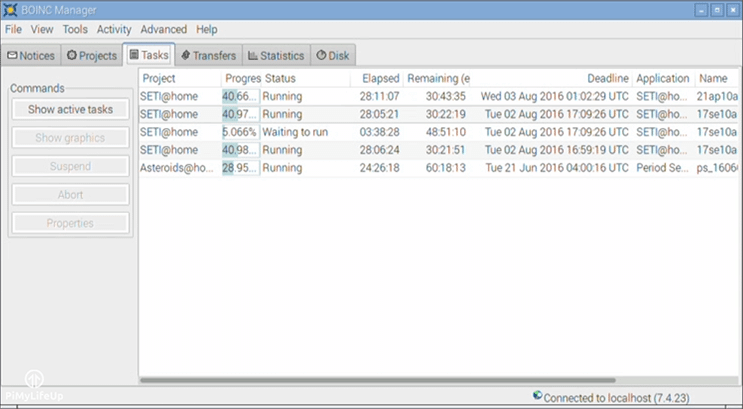Open the File menu
This screenshot has width=743, height=409.
[13, 29]
